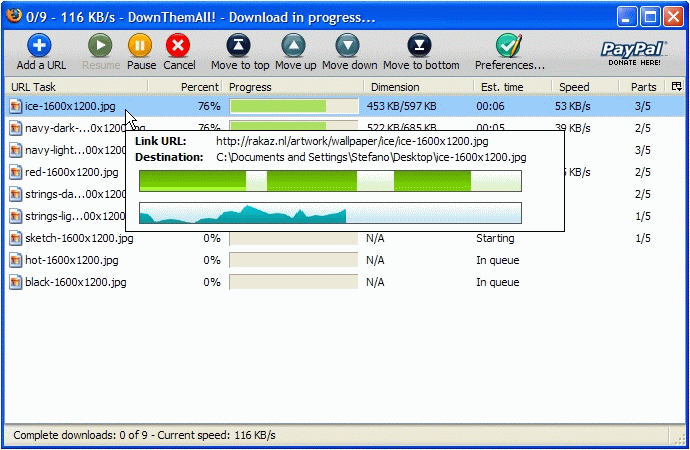
Task: Sort by Est. time column
Action: pos(513,87)
